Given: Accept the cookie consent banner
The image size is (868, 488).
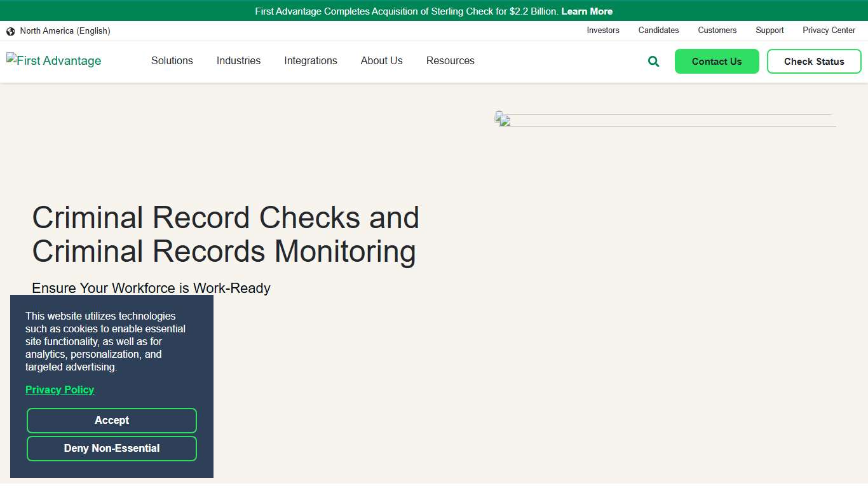Looking at the screenshot, I should coord(111,420).
